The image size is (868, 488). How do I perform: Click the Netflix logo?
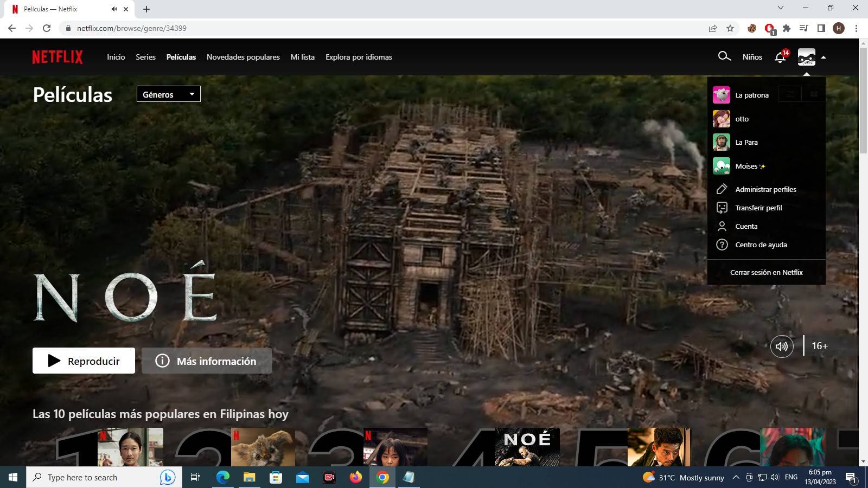[58, 57]
